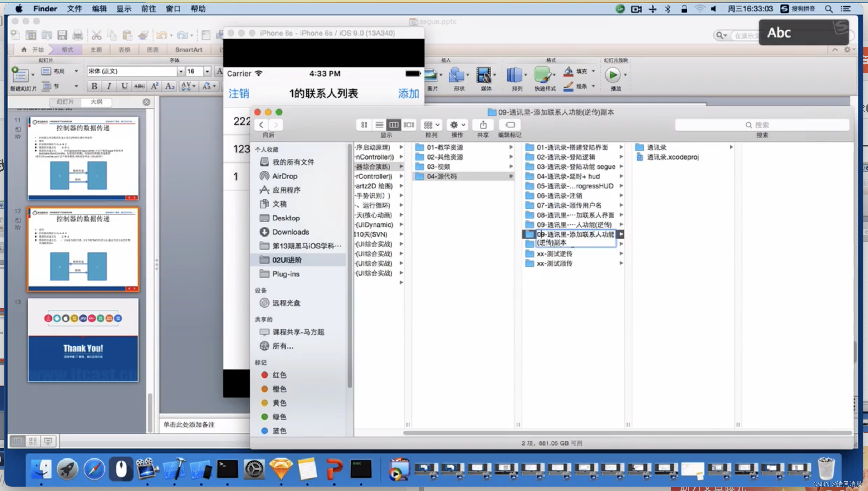Select slide 11 thumbnail

point(83,158)
